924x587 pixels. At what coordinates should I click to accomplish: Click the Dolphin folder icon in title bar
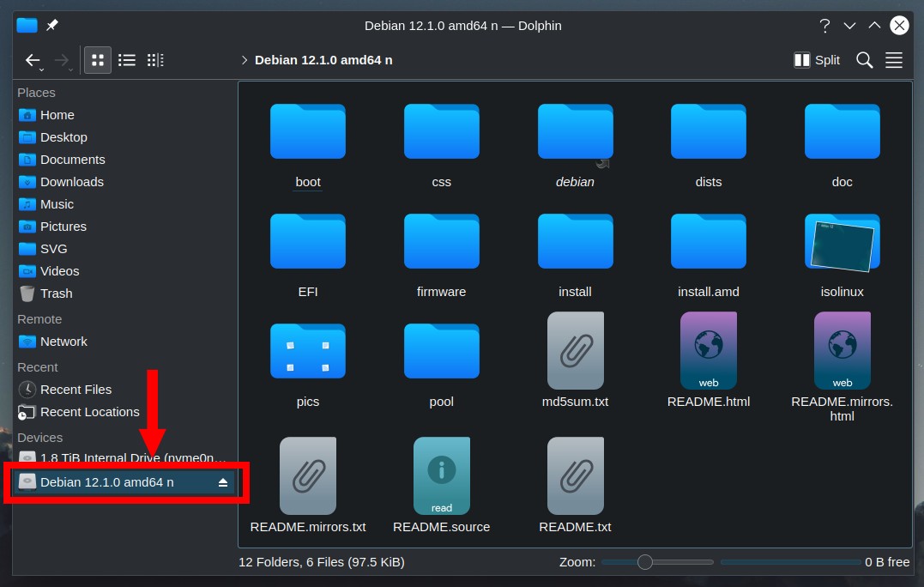point(27,25)
